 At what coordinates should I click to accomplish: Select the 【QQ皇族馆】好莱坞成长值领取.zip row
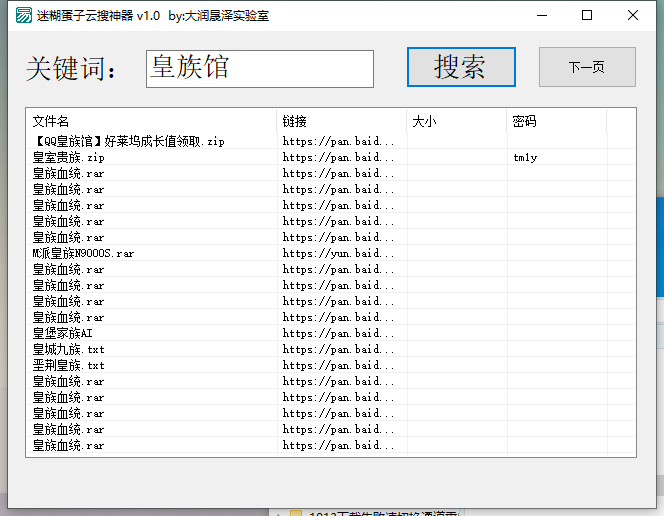[128, 141]
